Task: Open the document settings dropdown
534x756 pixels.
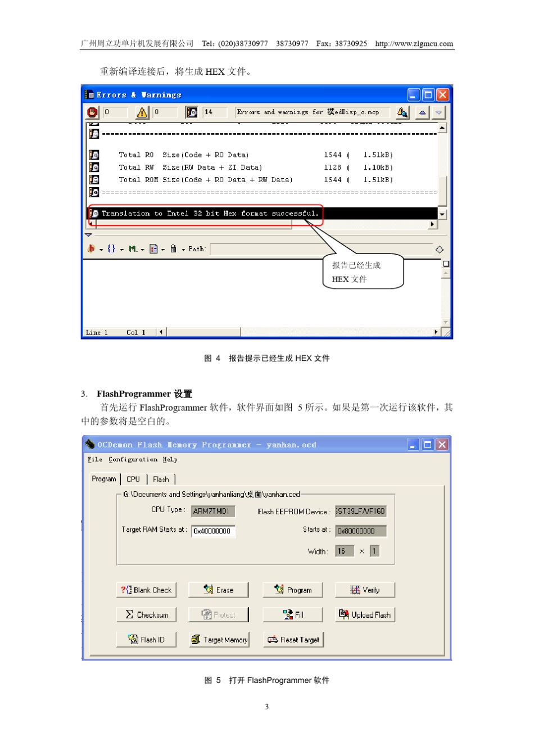Action: [x=157, y=249]
